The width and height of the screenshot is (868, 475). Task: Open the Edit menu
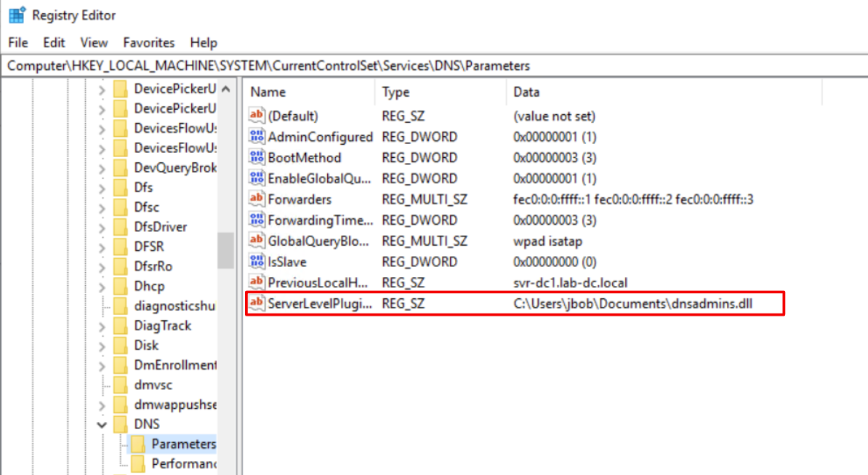(x=54, y=43)
